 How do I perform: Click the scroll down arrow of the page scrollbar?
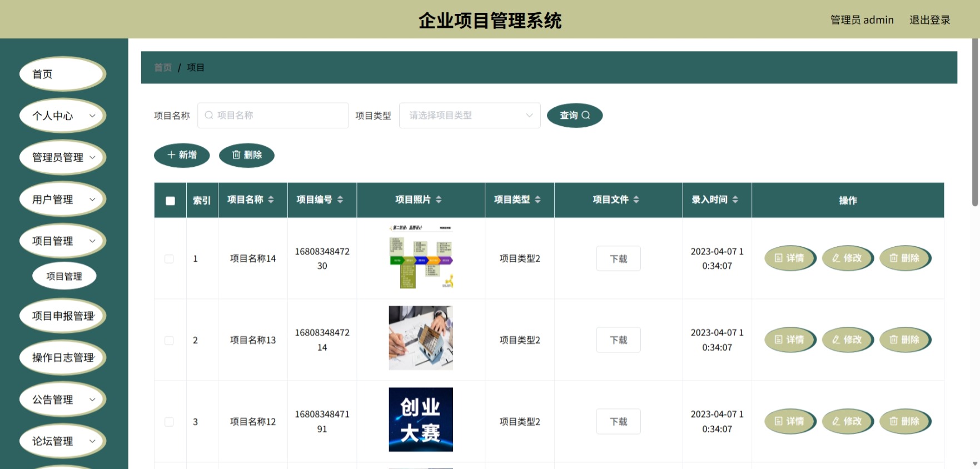(974, 463)
